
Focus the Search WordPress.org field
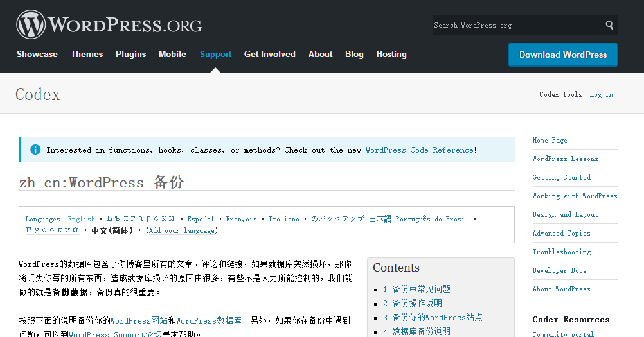pyautogui.click(x=516, y=25)
